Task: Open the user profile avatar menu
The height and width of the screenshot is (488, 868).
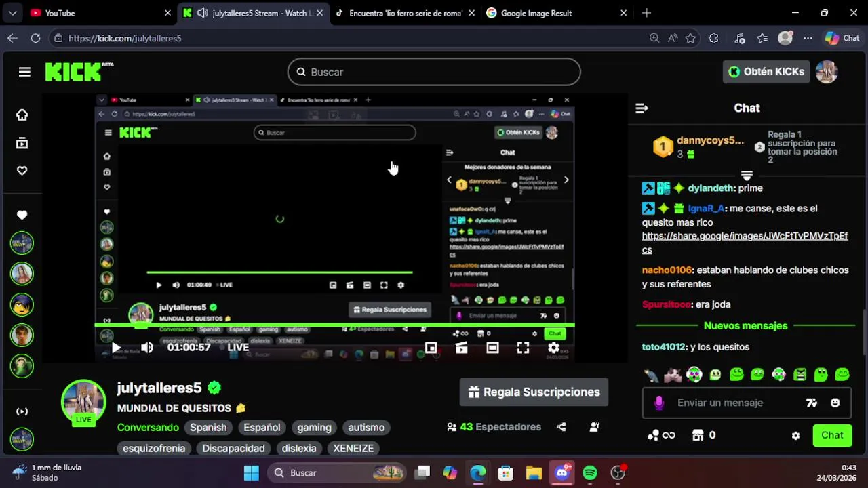Action: (827, 72)
